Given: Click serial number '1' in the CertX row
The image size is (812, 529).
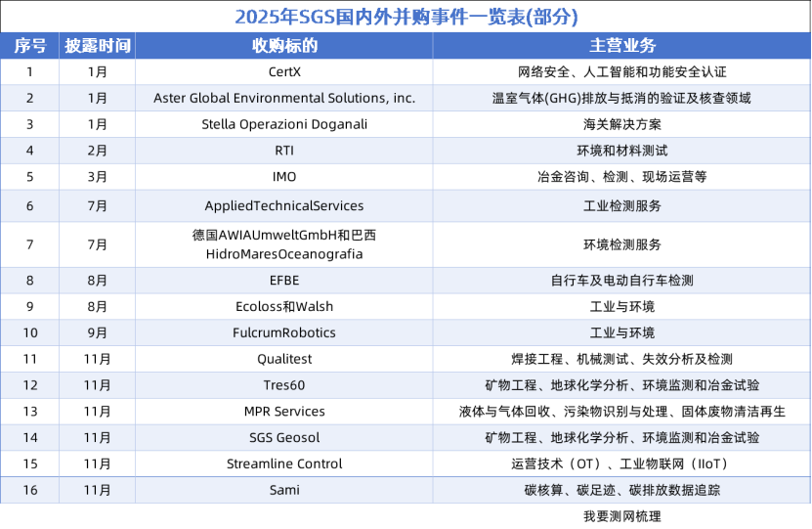Looking at the screenshot, I should (30, 72).
